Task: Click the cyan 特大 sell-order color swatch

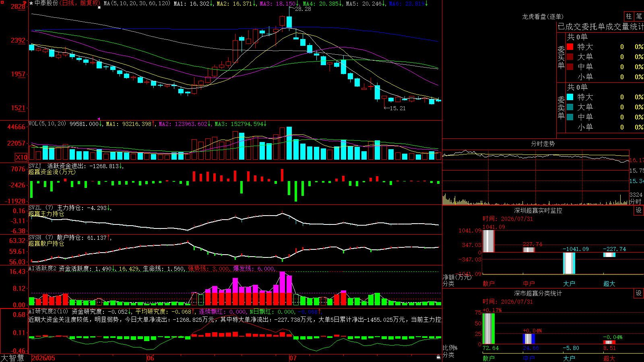Action: pos(570,97)
